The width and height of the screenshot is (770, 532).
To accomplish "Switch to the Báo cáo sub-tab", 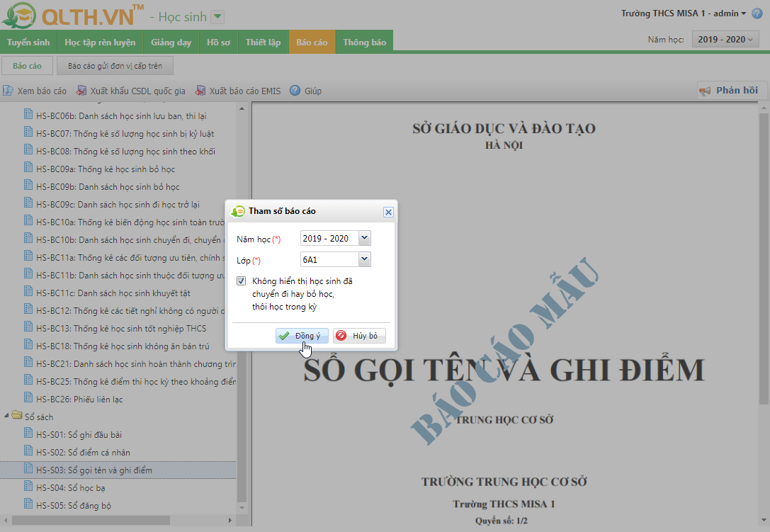I will [27, 66].
